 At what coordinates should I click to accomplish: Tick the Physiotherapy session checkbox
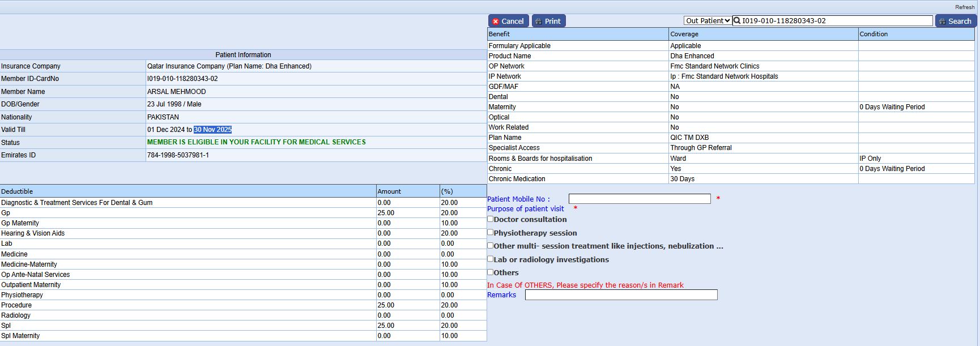click(x=491, y=232)
